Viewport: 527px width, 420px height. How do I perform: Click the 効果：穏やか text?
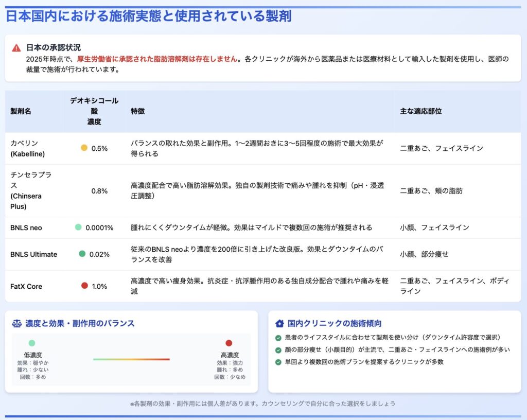32,363
